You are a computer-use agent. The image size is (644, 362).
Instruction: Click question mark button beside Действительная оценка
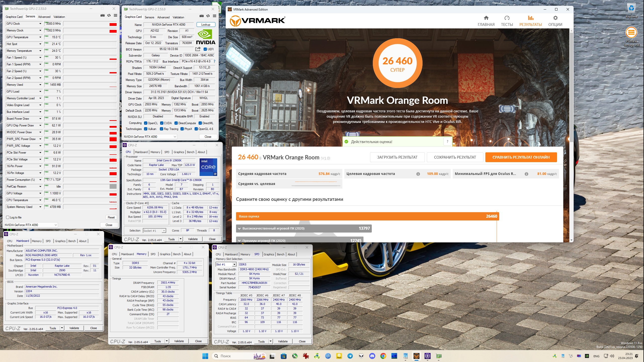coord(447,142)
